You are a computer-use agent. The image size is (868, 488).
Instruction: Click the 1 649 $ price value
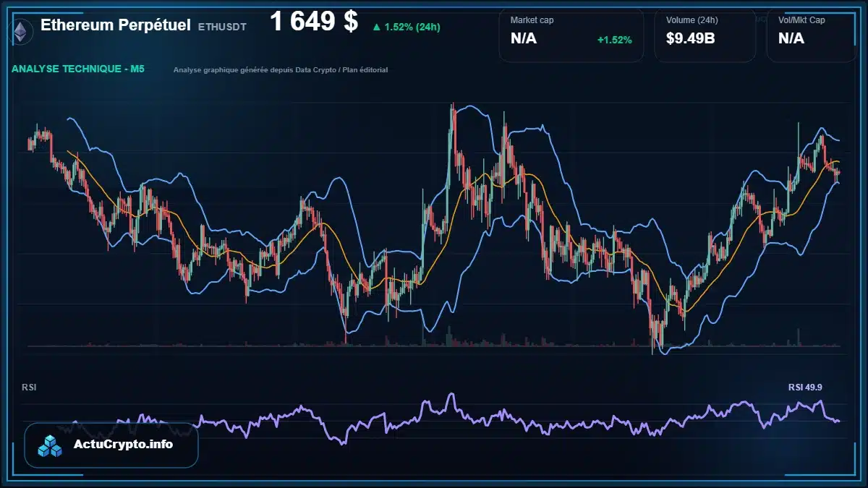click(314, 22)
